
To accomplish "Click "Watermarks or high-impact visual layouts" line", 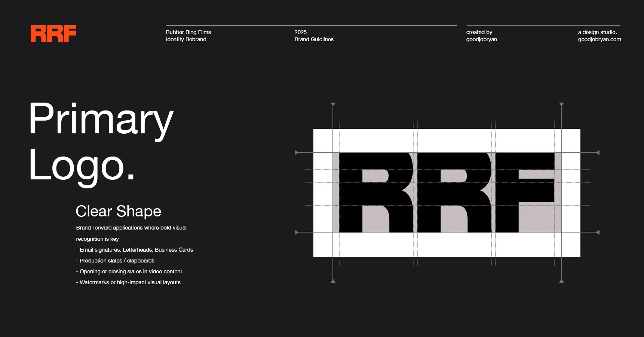I will pyautogui.click(x=128, y=282).
